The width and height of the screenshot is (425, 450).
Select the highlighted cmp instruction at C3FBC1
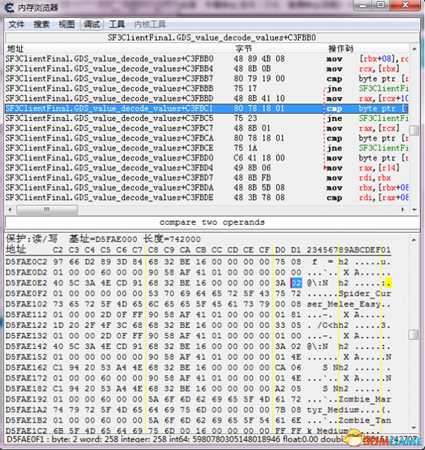(206, 109)
